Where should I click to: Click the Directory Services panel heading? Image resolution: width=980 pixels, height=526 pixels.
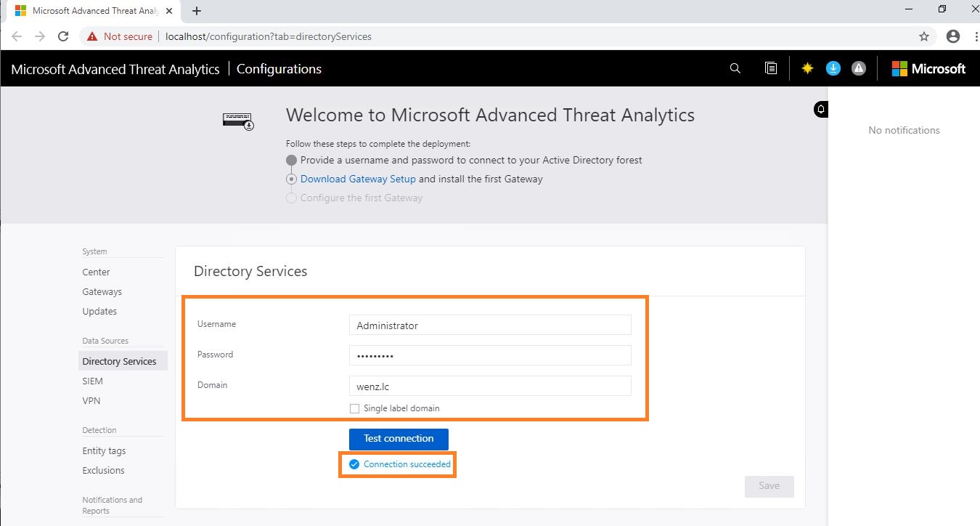[x=250, y=271]
